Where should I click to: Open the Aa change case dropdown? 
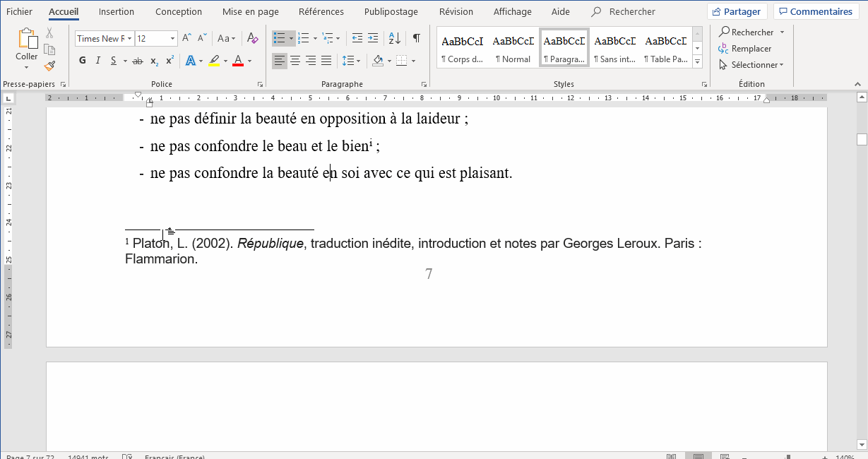pyautogui.click(x=227, y=38)
